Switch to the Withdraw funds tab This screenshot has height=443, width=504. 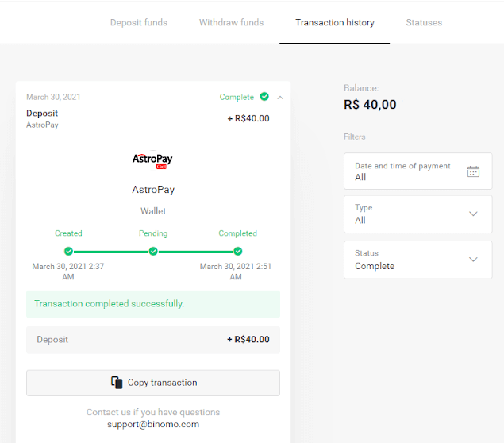(x=231, y=22)
